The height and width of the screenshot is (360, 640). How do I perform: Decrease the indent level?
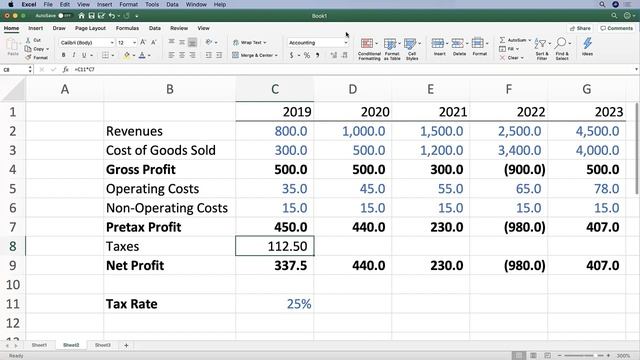[x=209, y=55]
